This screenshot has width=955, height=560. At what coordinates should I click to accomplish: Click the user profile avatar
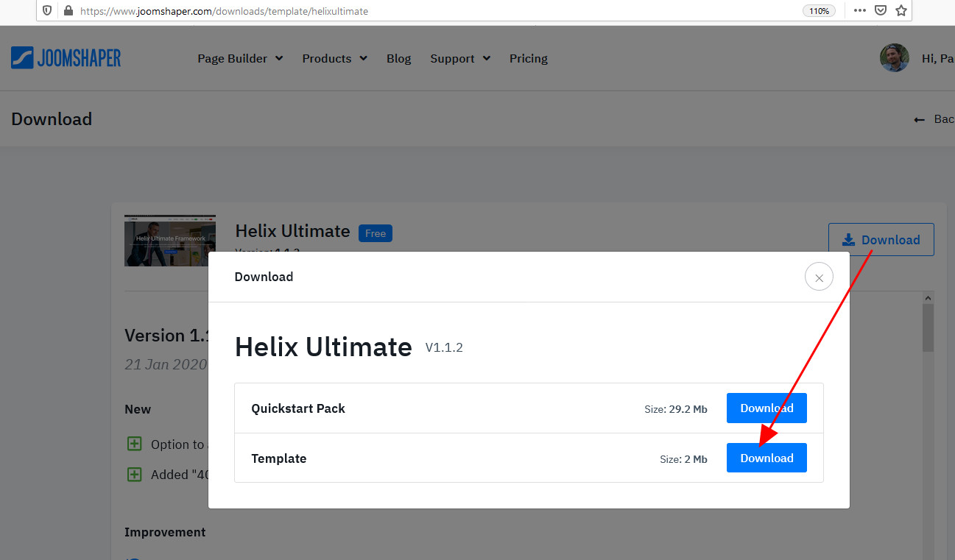pyautogui.click(x=894, y=58)
